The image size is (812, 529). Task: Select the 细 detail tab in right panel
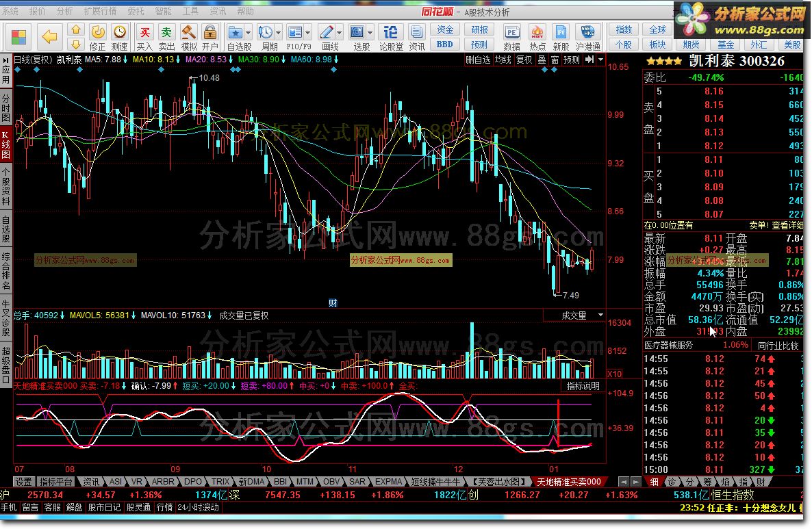[x=654, y=482]
